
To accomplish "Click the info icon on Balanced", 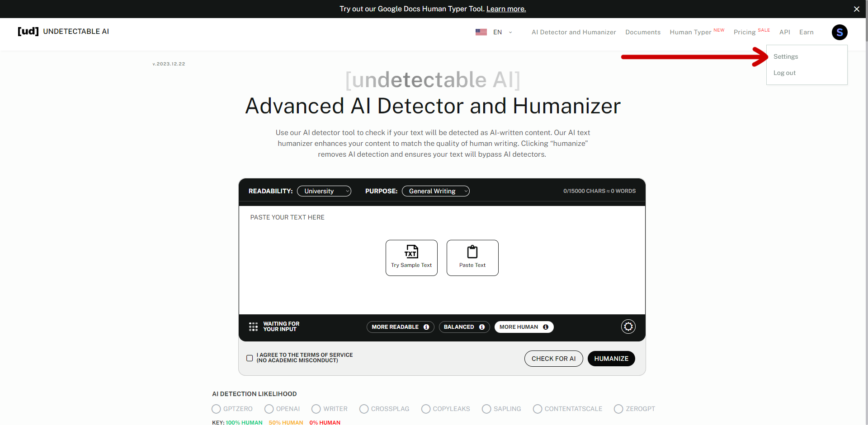I will point(482,327).
